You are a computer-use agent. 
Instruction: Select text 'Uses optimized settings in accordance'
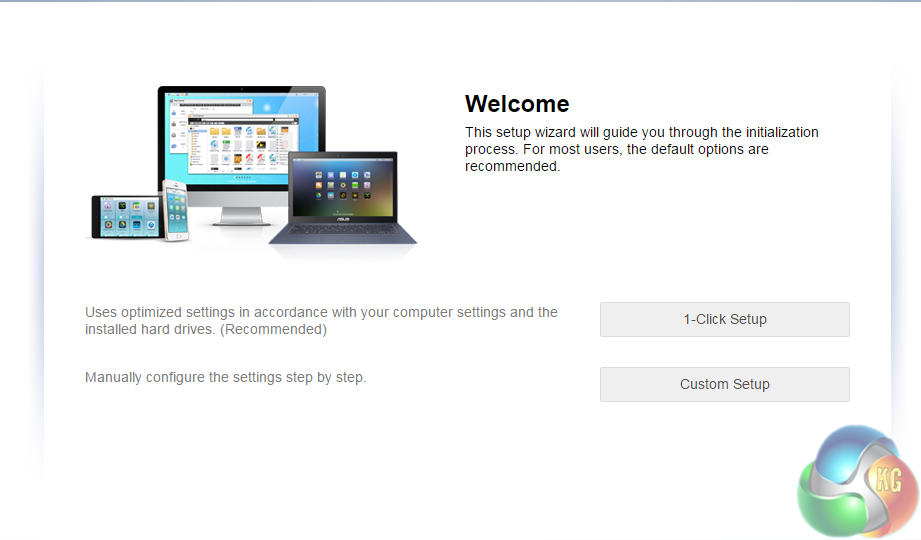[206, 312]
